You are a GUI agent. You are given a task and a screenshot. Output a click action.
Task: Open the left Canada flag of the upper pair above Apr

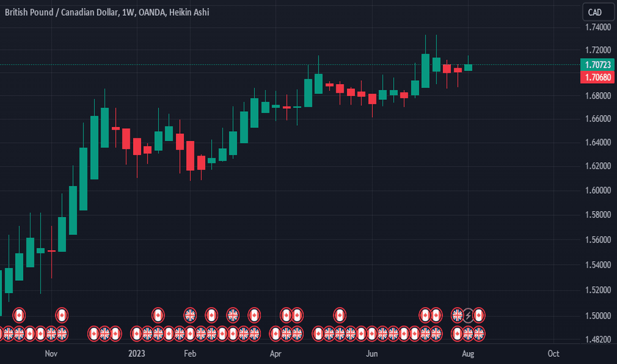[286, 315]
